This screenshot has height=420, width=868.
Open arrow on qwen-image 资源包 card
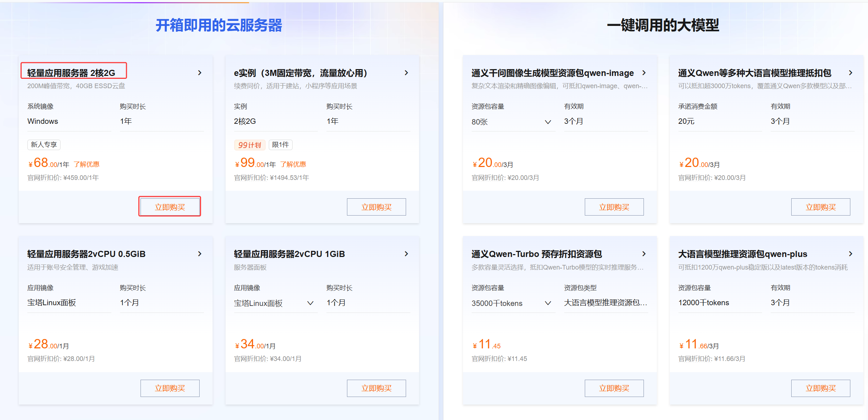click(645, 72)
